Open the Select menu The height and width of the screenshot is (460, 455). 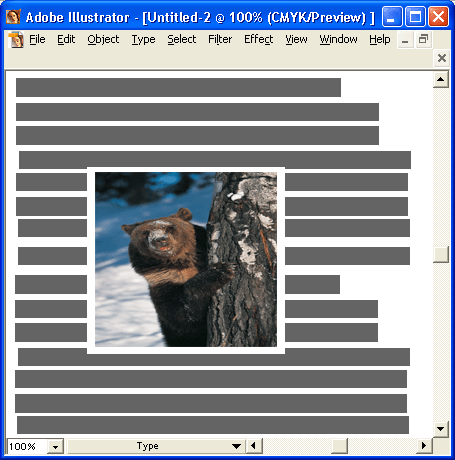182,39
